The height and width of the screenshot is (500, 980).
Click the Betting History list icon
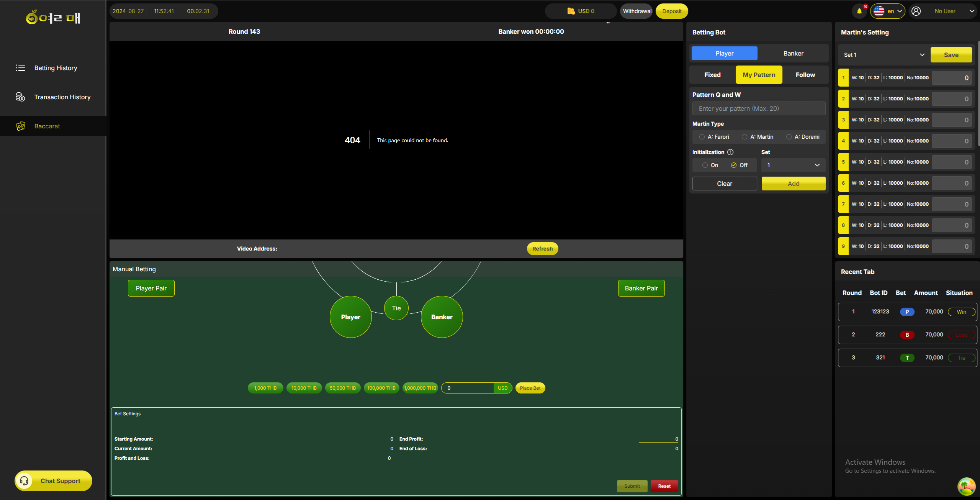coord(21,68)
